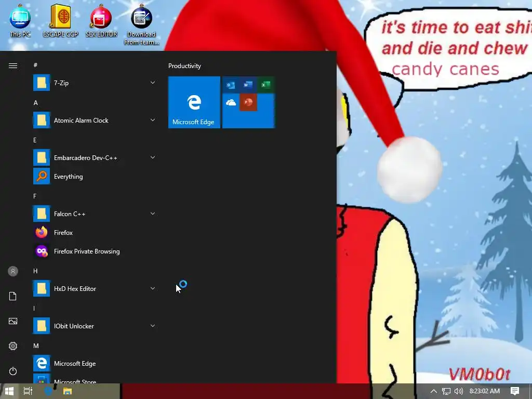Click the F letter header in app list
The height and width of the screenshot is (399, 532).
pyautogui.click(x=35, y=196)
